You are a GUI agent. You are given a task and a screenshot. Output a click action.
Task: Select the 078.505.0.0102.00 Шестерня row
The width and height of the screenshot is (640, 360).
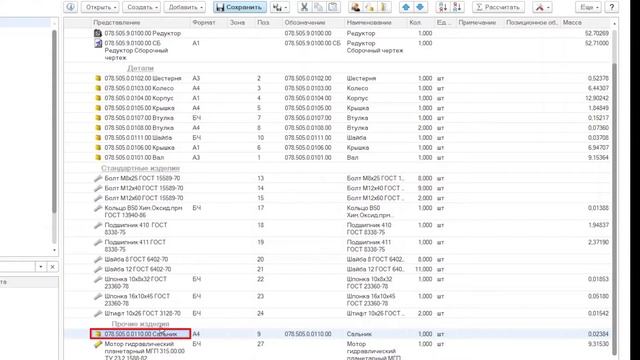pos(338,78)
